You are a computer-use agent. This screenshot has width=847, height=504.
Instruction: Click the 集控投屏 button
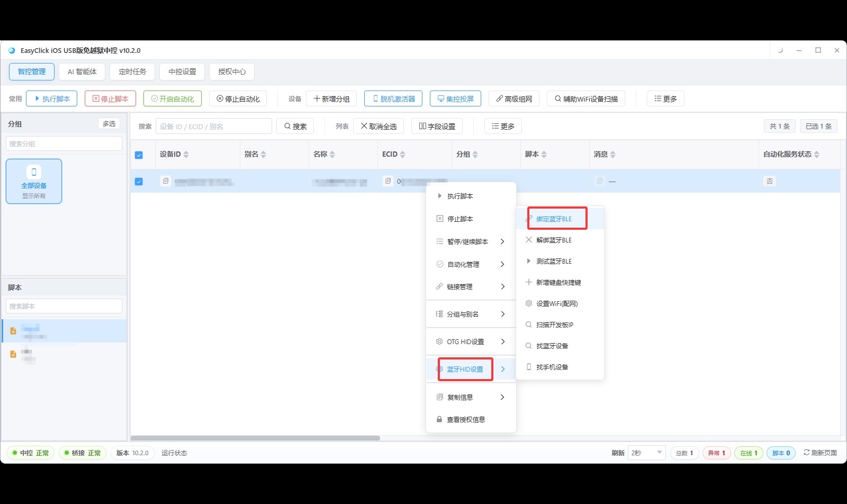pyautogui.click(x=455, y=98)
